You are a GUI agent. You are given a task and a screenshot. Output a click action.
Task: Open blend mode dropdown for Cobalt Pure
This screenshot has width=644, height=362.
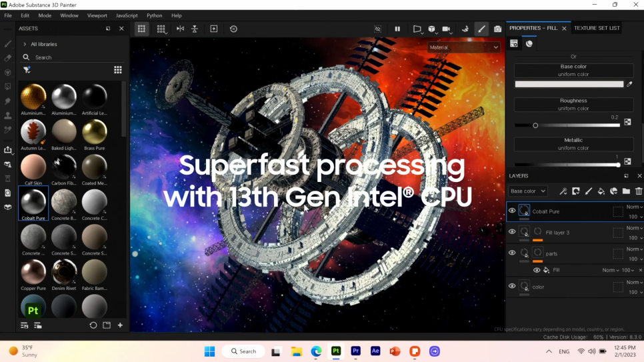tap(634, 207)
